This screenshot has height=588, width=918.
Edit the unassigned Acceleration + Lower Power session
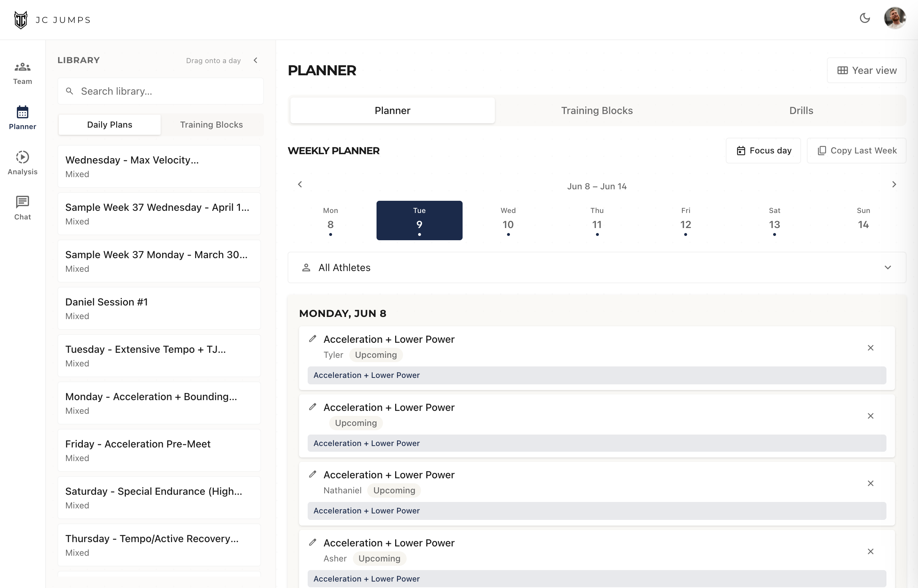[x=312, y=407]
